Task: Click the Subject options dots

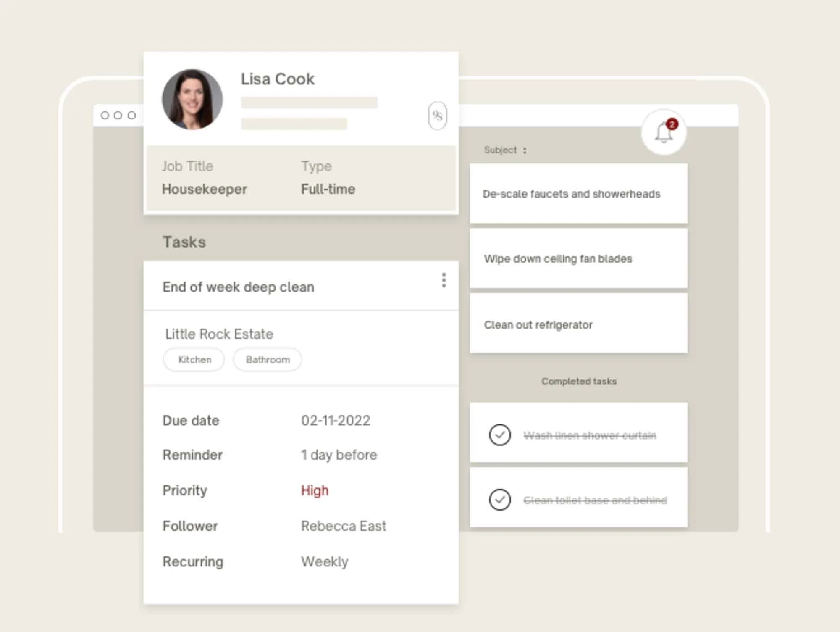Action: pos(525,150)
